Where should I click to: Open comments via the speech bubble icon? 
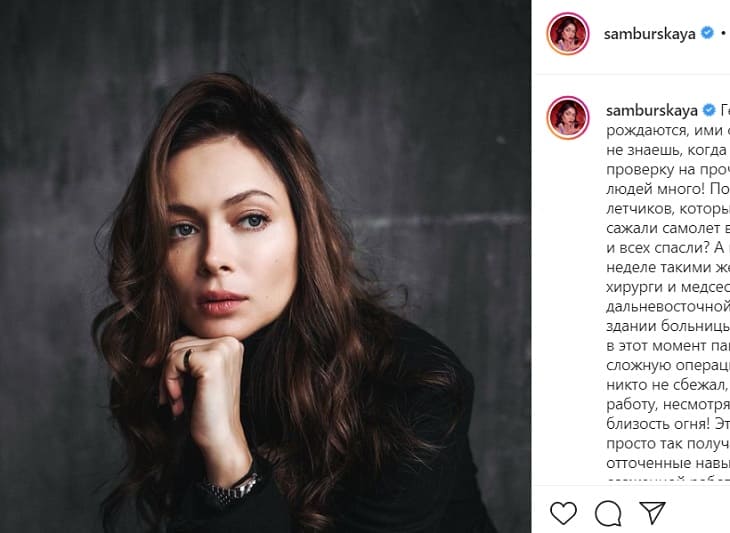[608, 513]
